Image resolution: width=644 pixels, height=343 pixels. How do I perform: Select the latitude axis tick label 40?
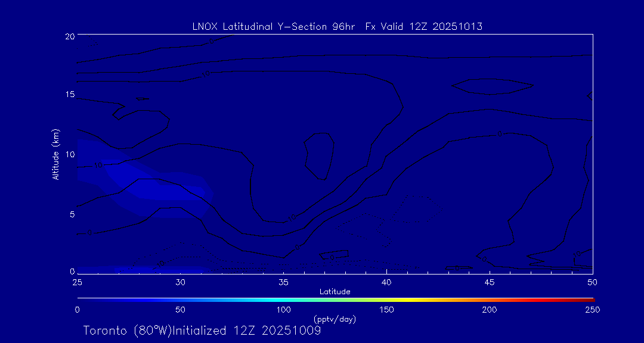click(386, 282)
